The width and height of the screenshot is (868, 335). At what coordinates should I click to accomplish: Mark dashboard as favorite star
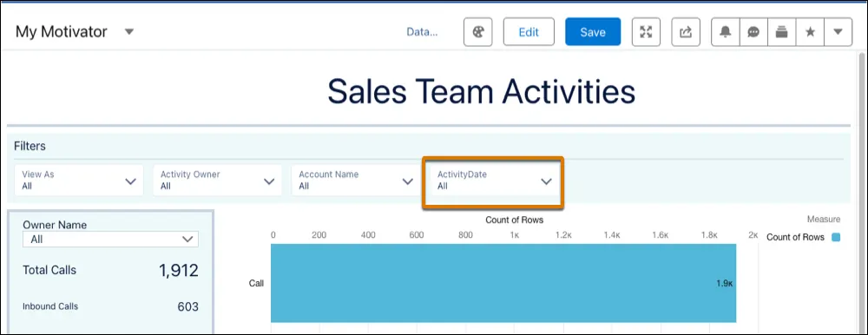[x=810, y=32]
